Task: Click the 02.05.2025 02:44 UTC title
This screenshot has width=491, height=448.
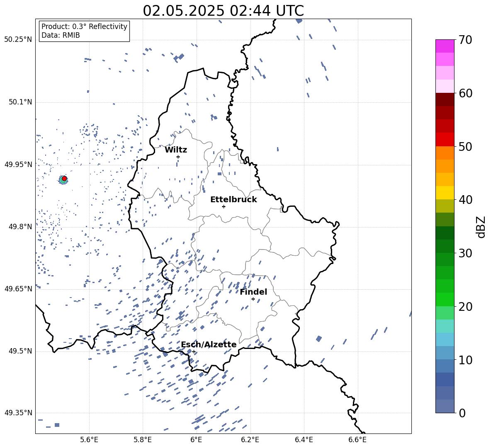Action: pyautogui.click(x=223, y=11)
